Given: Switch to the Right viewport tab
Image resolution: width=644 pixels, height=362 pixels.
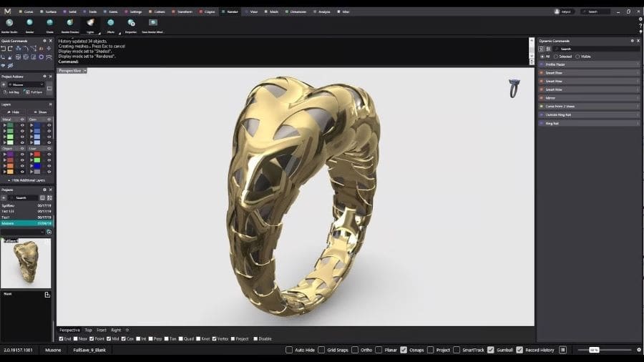Looking at the screenshot, I should [116, 330].
